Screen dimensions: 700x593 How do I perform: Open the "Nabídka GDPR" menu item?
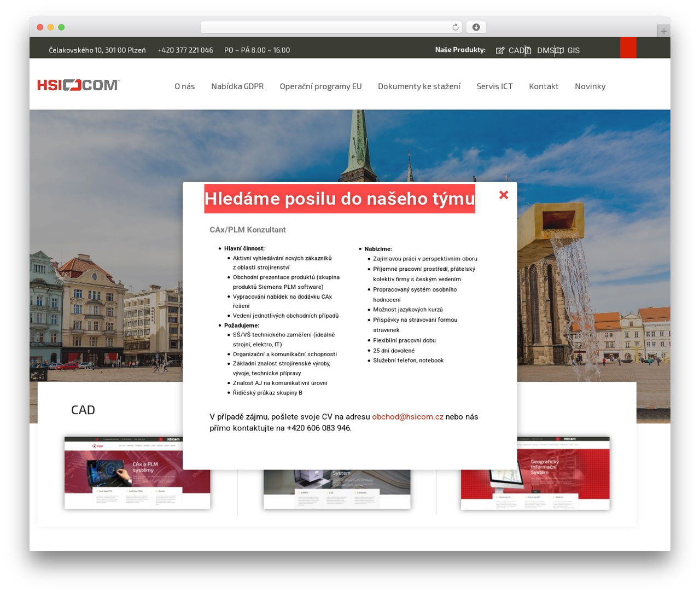pos(237,86)
